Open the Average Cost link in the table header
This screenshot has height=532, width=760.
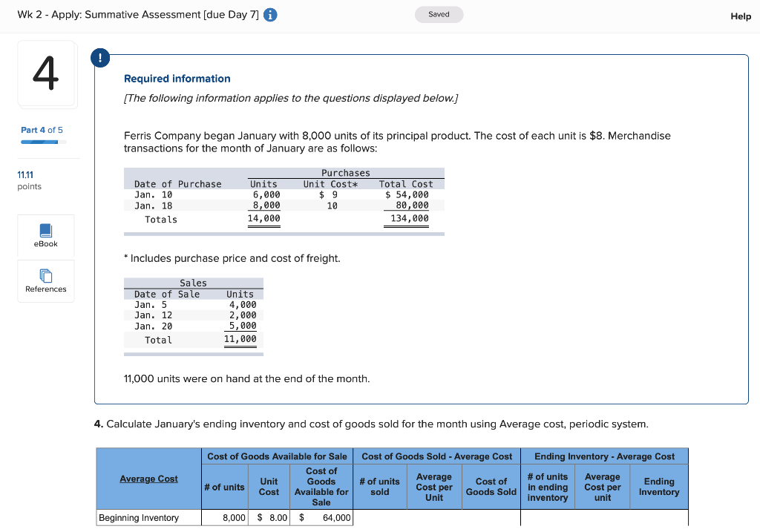click(148, 479)
